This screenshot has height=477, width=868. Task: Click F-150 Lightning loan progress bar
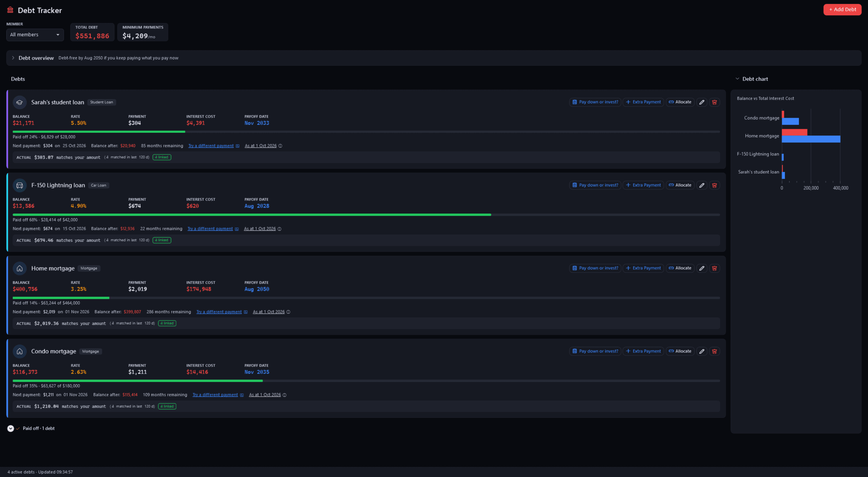[366, 215]
